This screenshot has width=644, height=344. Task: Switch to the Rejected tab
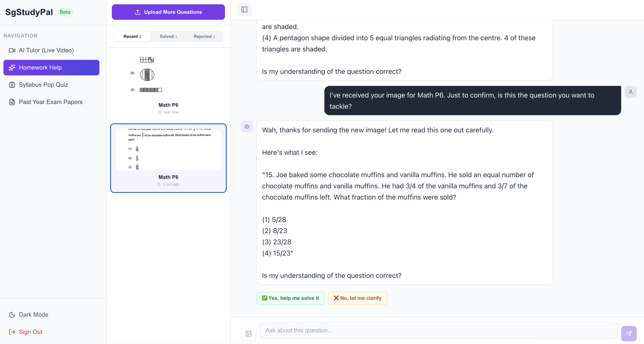(x=204, y=37)
